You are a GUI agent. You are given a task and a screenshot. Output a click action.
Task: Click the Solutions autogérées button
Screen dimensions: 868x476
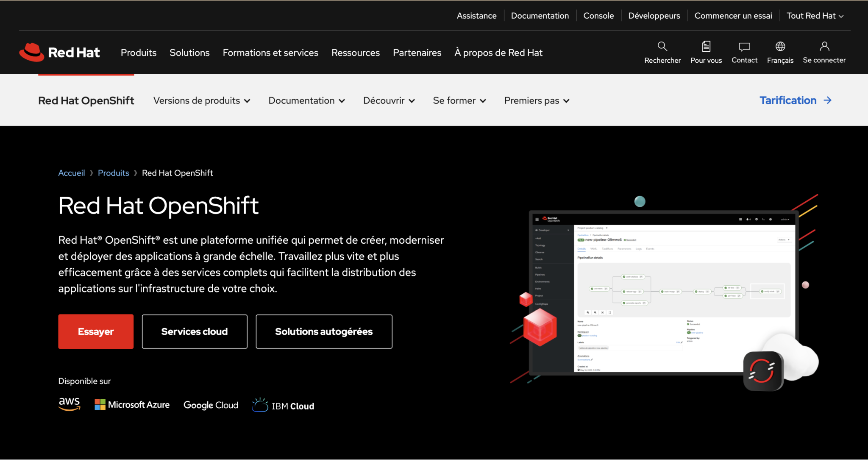[x=324, y=331]
